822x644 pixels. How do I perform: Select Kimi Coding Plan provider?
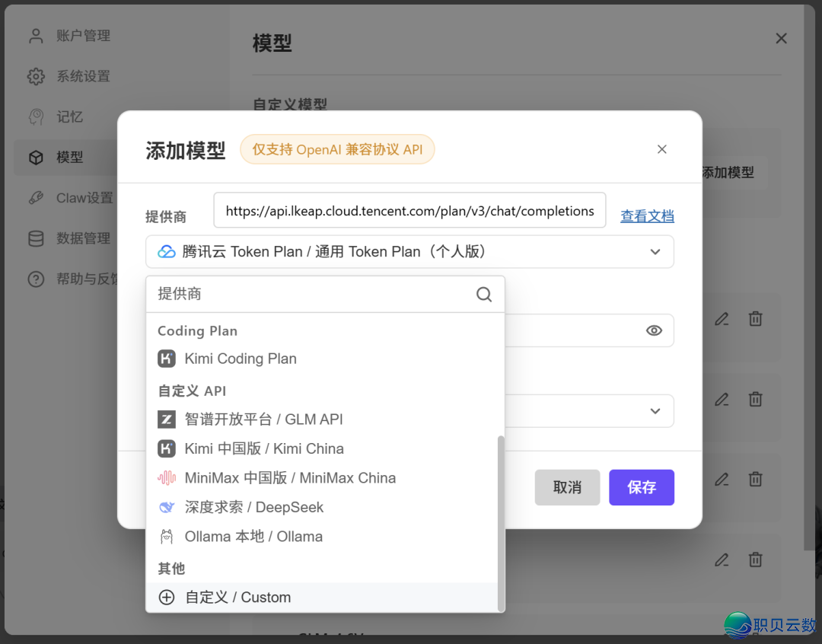(x=322, y=359)
